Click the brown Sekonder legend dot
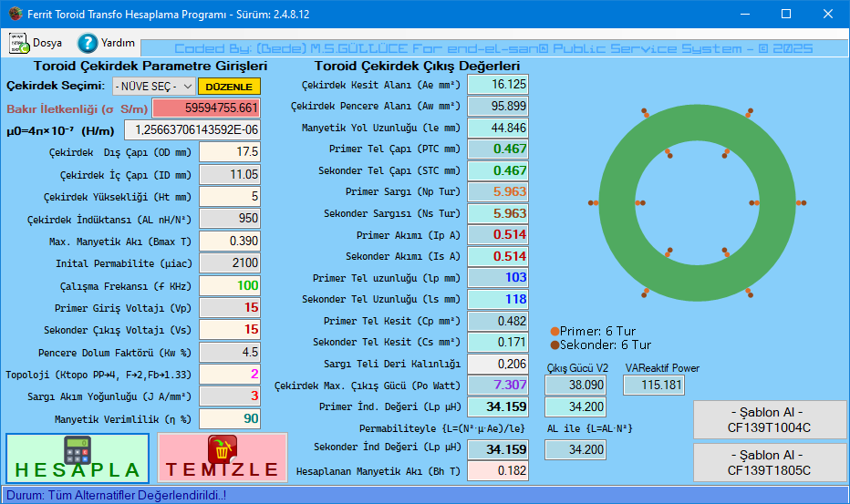 click(555, 345)
